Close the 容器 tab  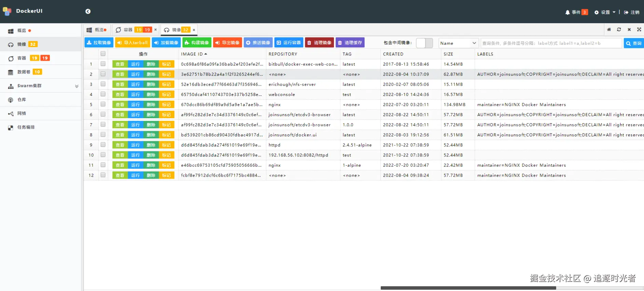[156, 30]
